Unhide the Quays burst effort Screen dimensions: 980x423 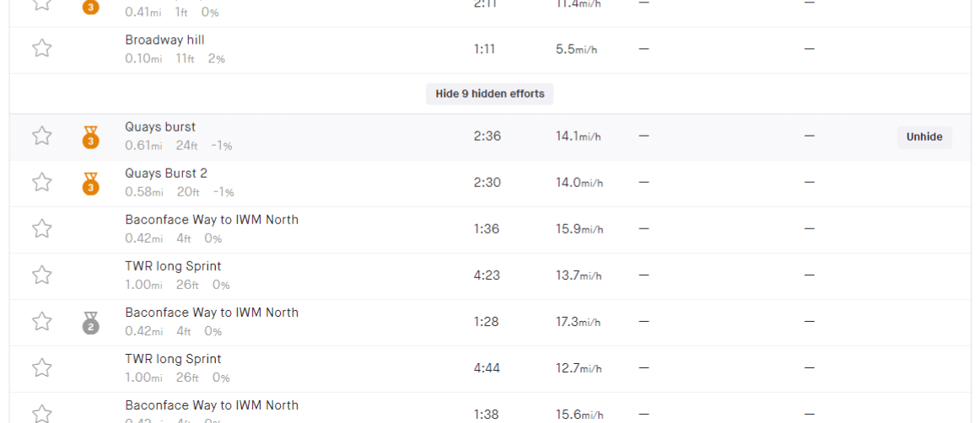click(x=924, y=137)
